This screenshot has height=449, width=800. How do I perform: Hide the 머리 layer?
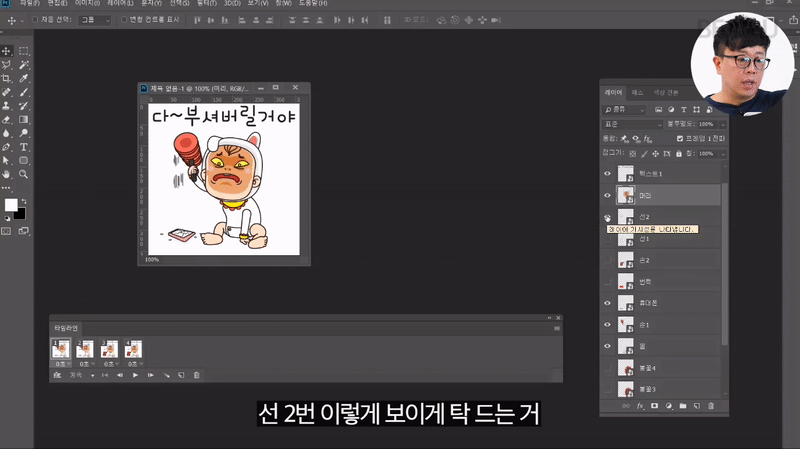pyautogui.click(x=607, y=195)
